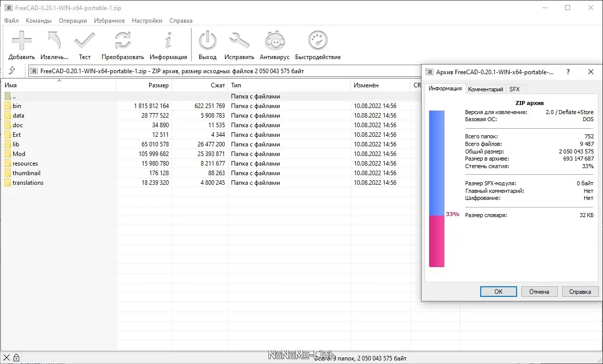Image resolution: width=603 pixels, height=364 pixels.
Task: Select the Исправить wrench icon
Action: [239, 40]
